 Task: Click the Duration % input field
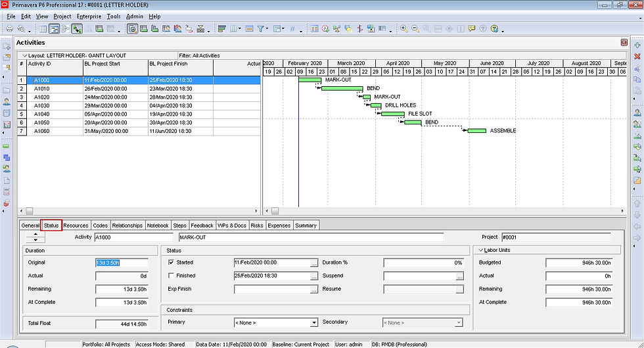click(423, 263)
